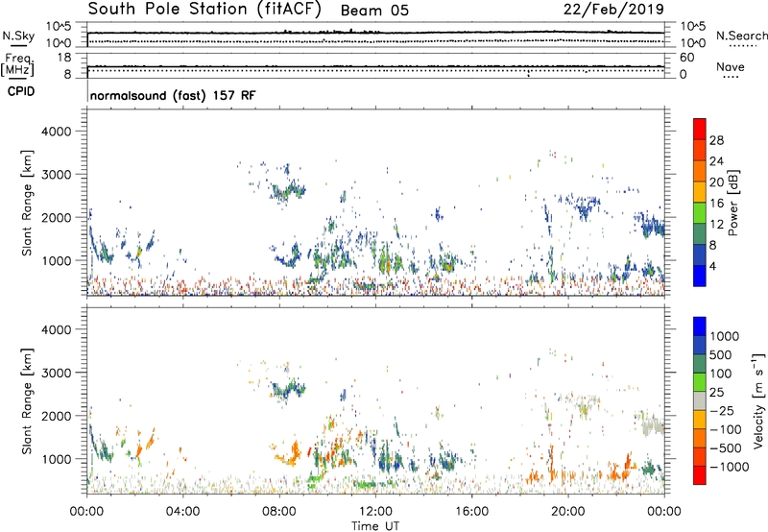
Task: Select the red bottom segment of Velocity colorbar
Action: 700,474
